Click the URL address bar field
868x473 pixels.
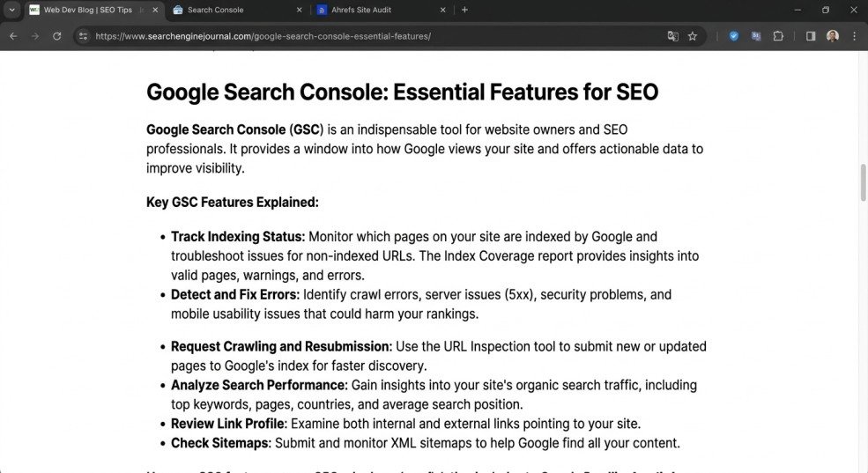coord(352,36)
